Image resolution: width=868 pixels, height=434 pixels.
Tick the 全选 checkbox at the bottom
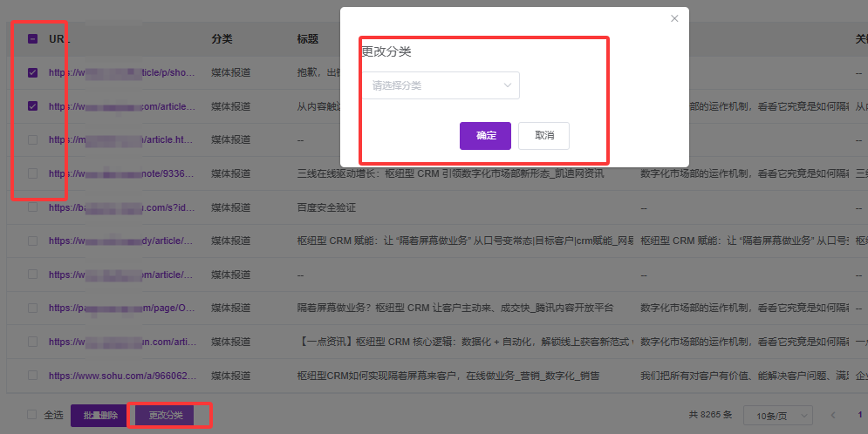point(33,415)
